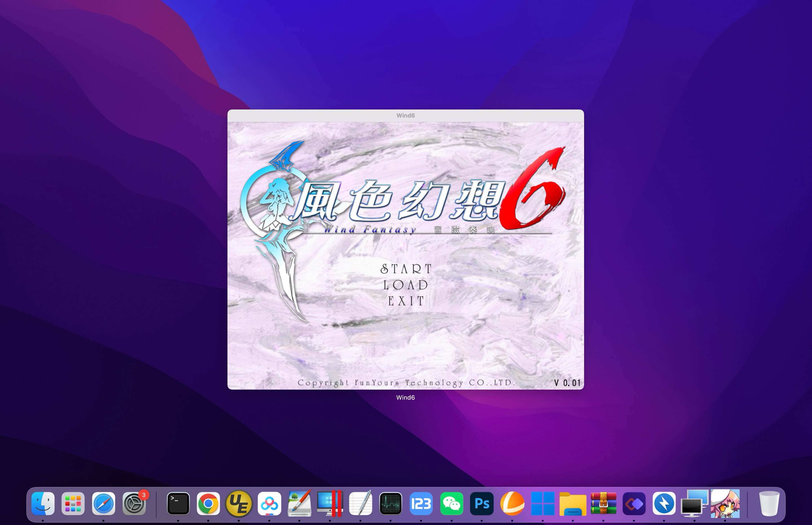Click the V 0.01 version text

[567, 383]
